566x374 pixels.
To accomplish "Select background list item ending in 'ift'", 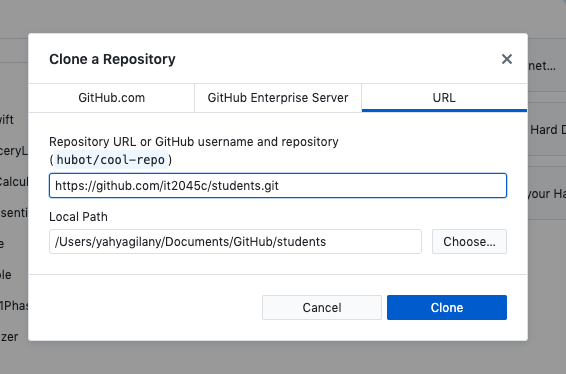I will click(7, 119).
